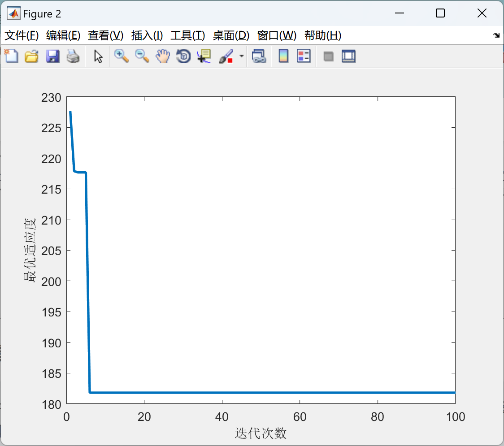Open the 查看(V) menu
This screenshot has height=446, width=504.
tap(106, 35)
